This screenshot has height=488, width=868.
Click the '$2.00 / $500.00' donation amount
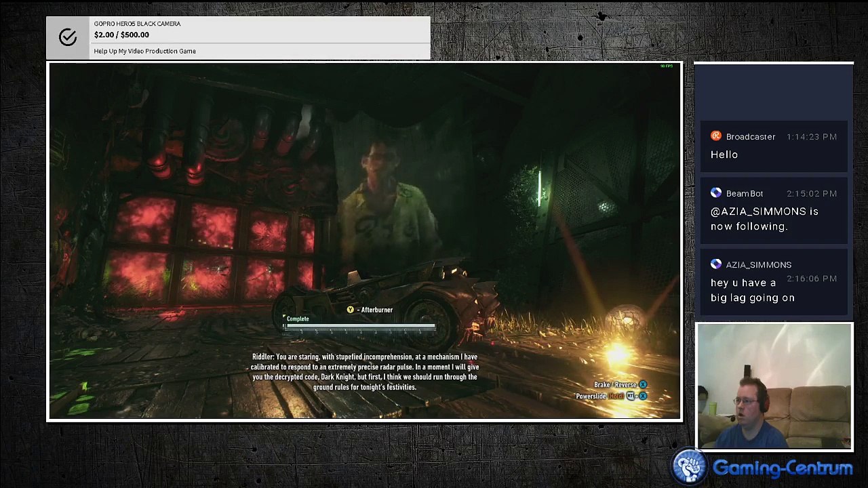point(121,35)
